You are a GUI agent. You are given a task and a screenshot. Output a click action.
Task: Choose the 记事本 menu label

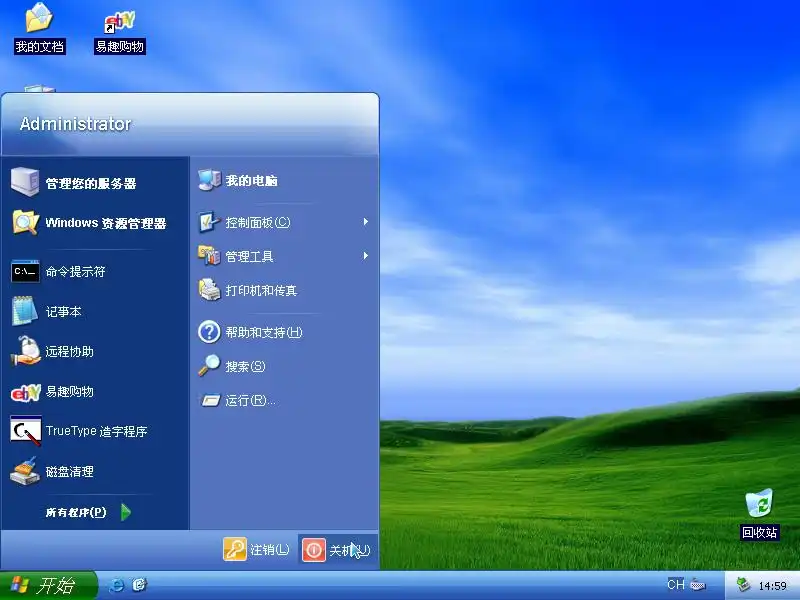tap(63, 311)
